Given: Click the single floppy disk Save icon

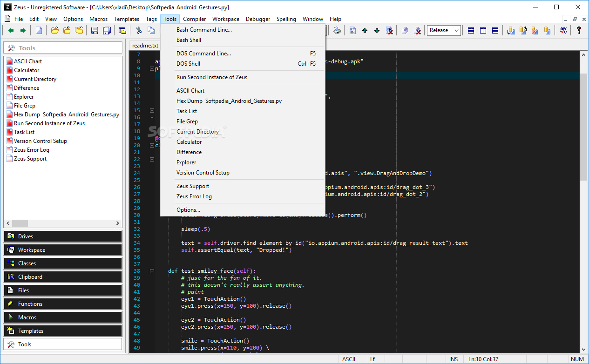Looking at the screenshot, I should tap(95, 31).
